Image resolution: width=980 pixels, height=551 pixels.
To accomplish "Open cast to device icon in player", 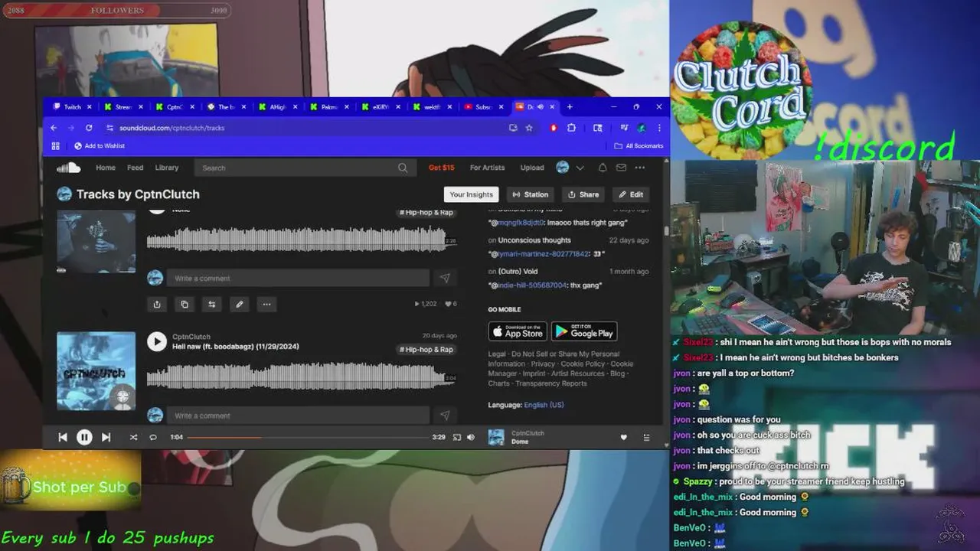I will 457,437.
